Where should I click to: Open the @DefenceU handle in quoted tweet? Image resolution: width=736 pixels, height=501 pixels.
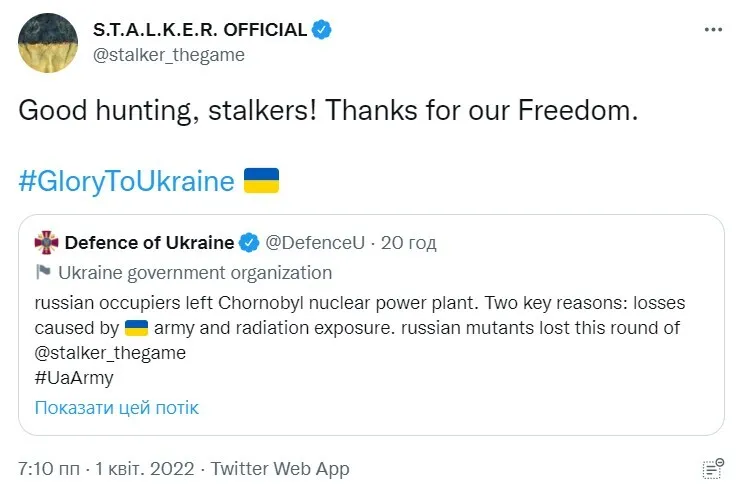[x=316, y=242]
